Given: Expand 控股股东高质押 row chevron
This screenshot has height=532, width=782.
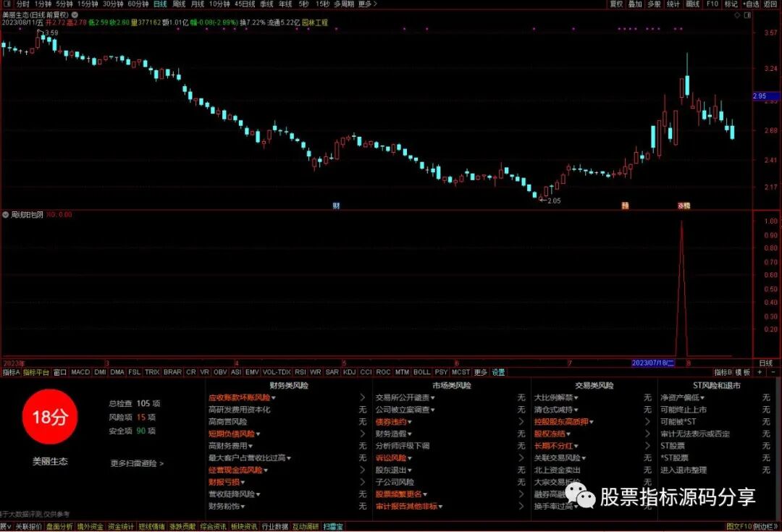Looking at the screenshot, I should [647, 422].
